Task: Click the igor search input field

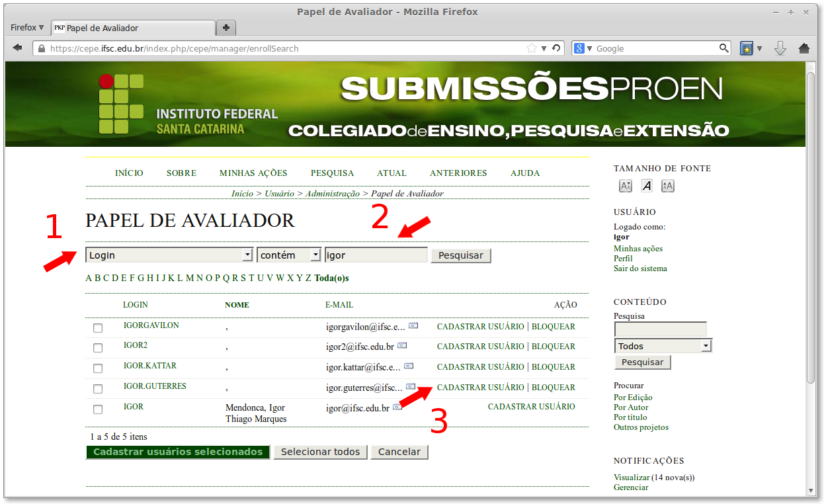Action: pyautogui.click(x=375, y=255)
